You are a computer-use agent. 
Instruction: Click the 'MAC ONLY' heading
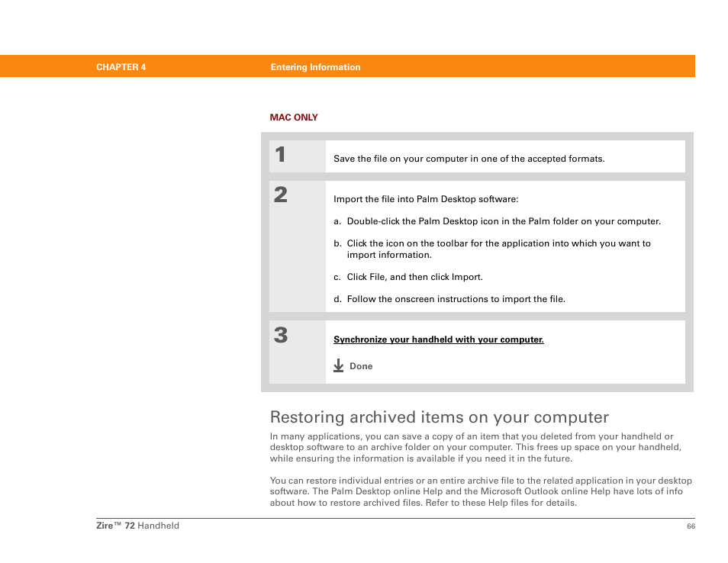(x=294, y=117)
